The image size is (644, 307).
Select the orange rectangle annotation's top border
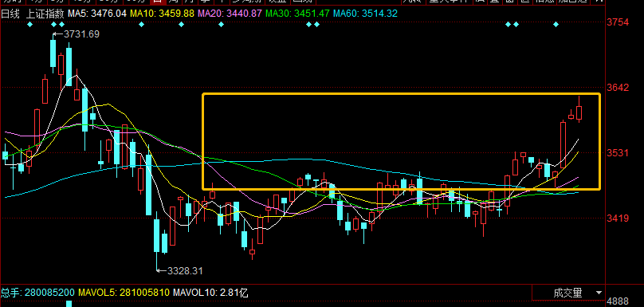click(x=401, y=94)
